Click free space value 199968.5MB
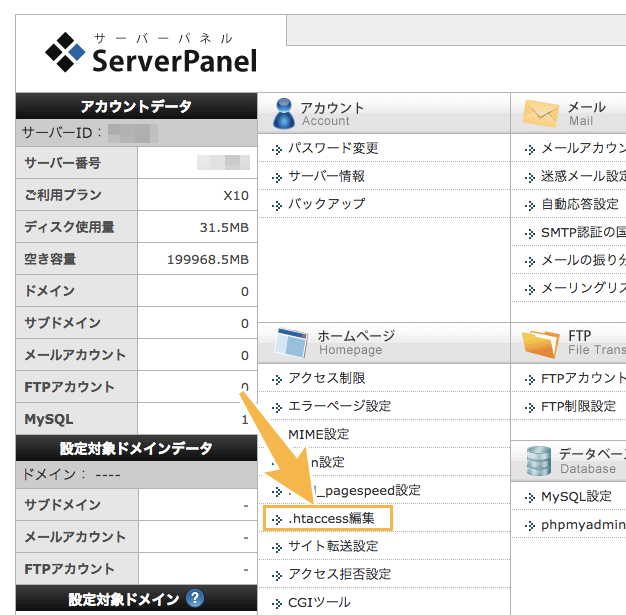The image size is (626, 615). [208, 260]
